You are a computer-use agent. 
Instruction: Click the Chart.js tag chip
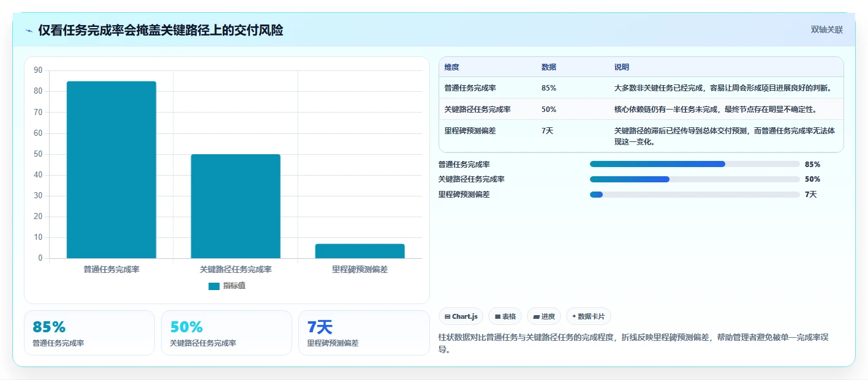(x=461, y=316)
